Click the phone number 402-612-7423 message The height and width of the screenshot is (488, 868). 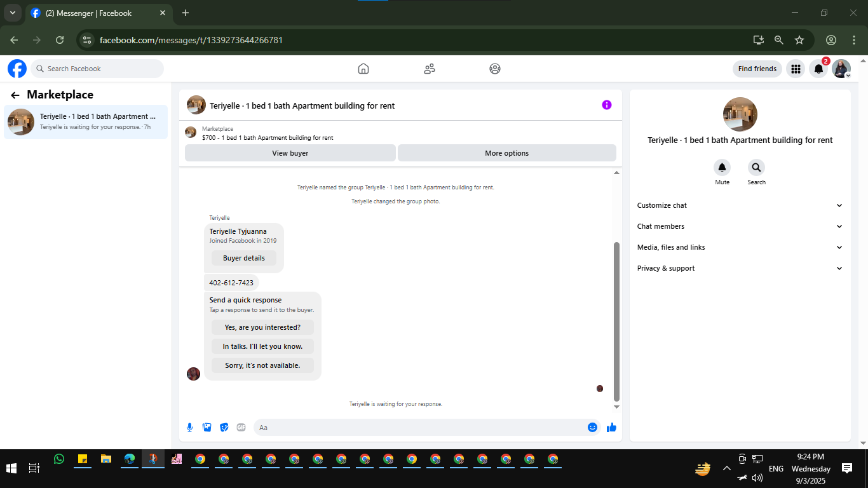(231, 283)
